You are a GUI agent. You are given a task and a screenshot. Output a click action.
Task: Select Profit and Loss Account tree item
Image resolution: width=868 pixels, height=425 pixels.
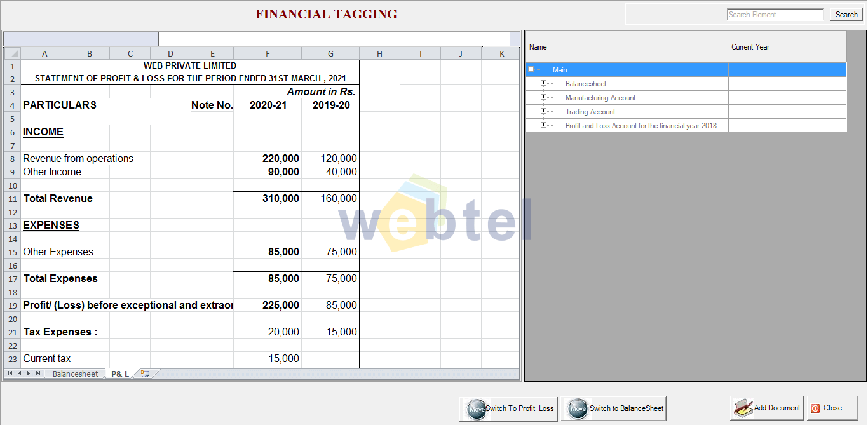644,126
